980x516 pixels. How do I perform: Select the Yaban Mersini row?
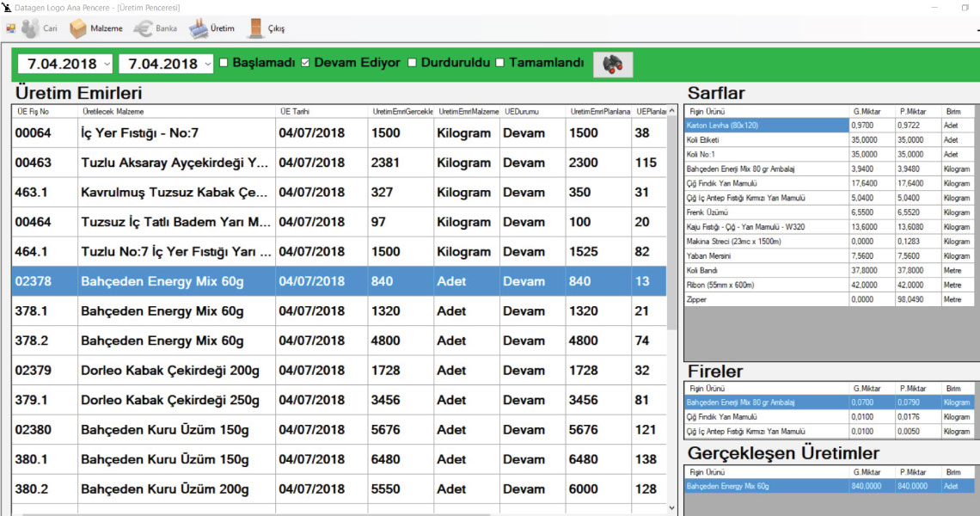click(x=830, y=255)
